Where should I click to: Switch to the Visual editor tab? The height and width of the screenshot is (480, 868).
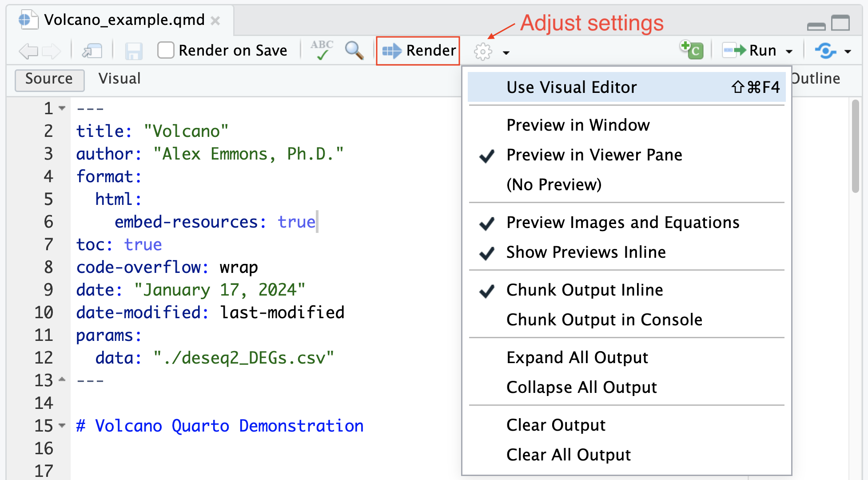click(119, 79)
